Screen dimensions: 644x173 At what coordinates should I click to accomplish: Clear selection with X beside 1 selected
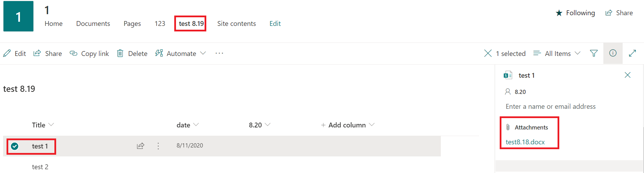pyautogui.click(x=488, y=53)
